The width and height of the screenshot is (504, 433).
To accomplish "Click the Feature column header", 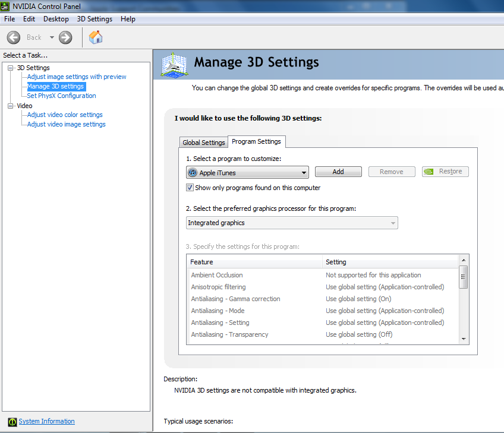I will (x=254, y=262).
